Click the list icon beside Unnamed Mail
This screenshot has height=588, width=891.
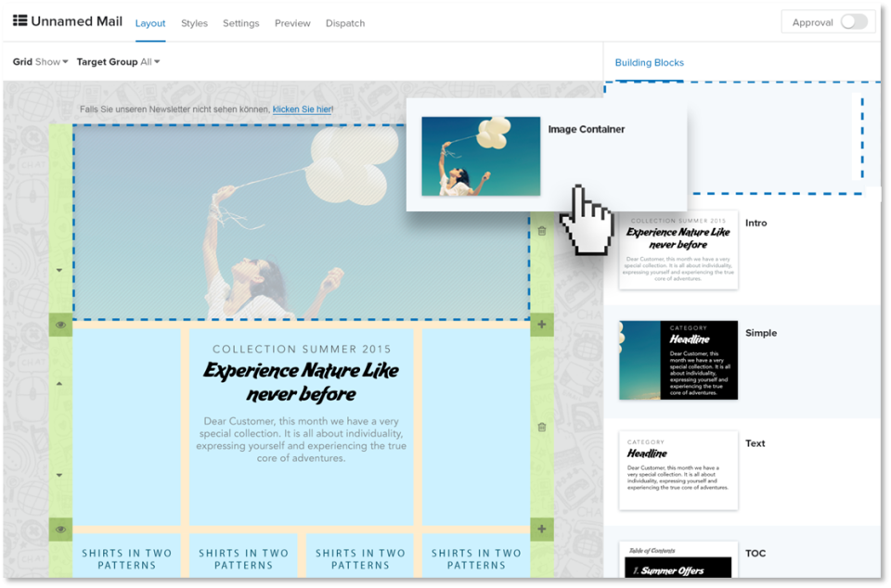[19, 21]
